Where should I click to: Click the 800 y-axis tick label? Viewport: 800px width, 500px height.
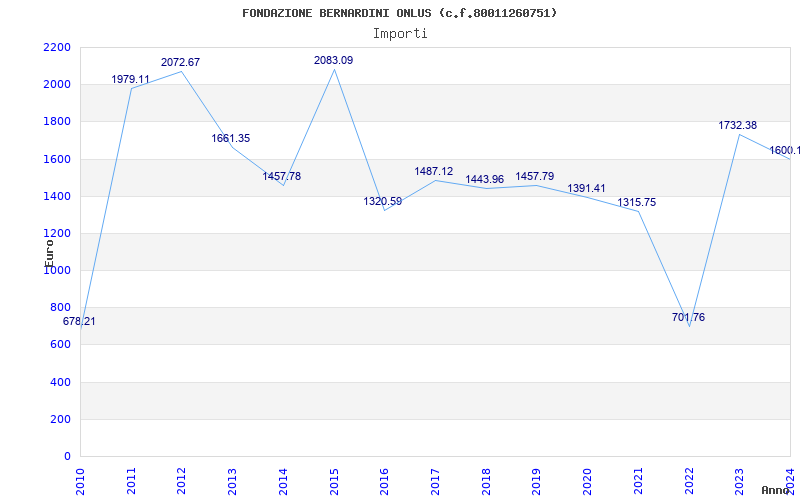60,307
